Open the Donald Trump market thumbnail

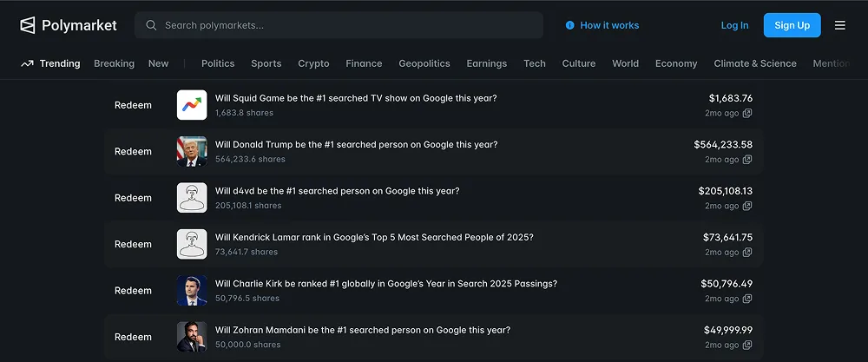[192, 151]
